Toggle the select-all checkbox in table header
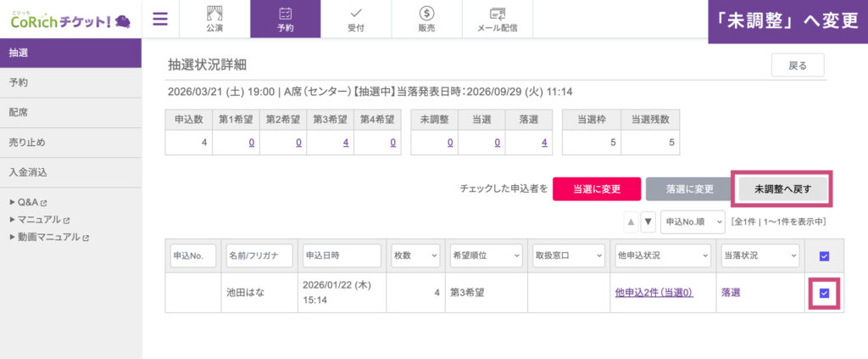Image resolution: width=868 pixels, height=359 pixels. tap(826, 256)
